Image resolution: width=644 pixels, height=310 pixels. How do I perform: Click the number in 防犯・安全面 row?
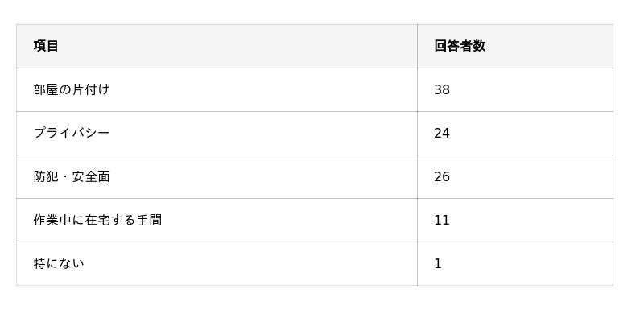pos(442,177)
